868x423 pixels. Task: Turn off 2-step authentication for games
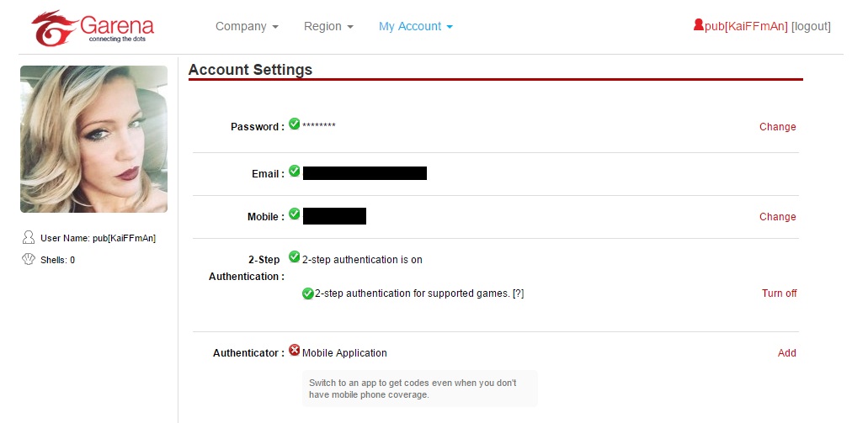pyautogui.click(x=779, y=293)
